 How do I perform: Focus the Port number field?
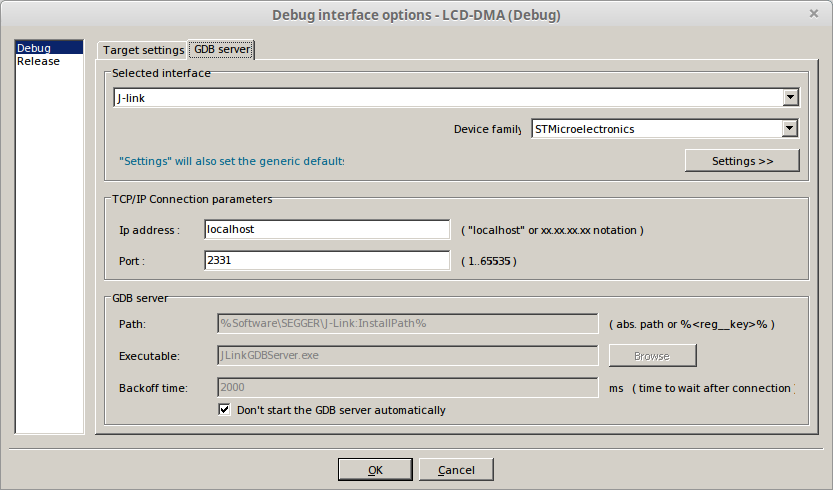327,261
